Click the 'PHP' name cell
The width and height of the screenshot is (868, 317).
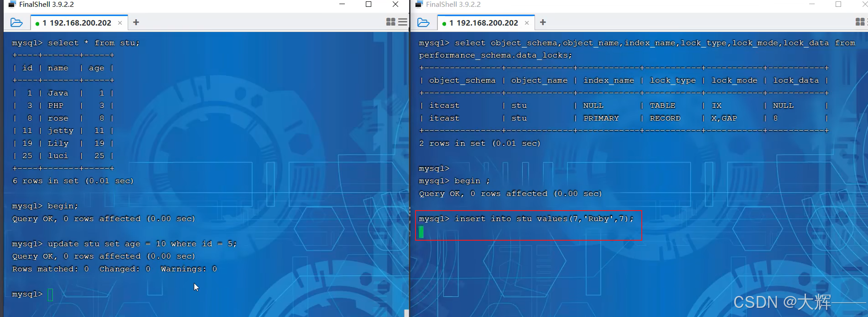(56, 106)
